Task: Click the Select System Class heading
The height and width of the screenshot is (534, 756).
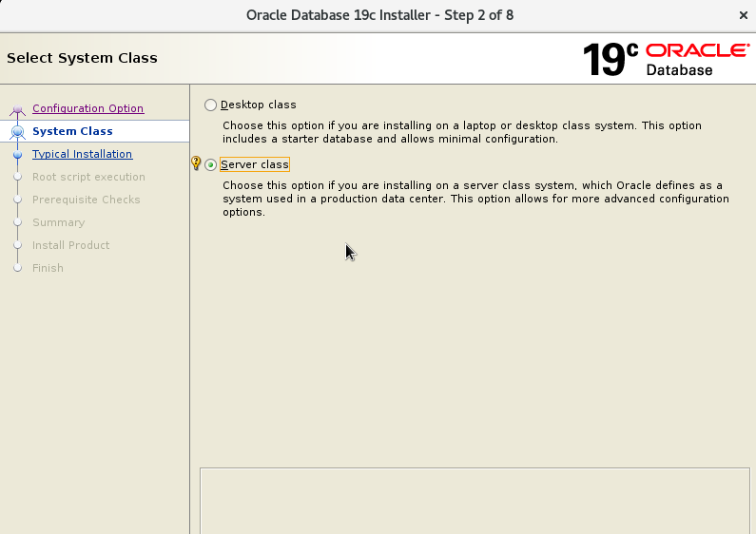Action: click(x=82, y=58)
